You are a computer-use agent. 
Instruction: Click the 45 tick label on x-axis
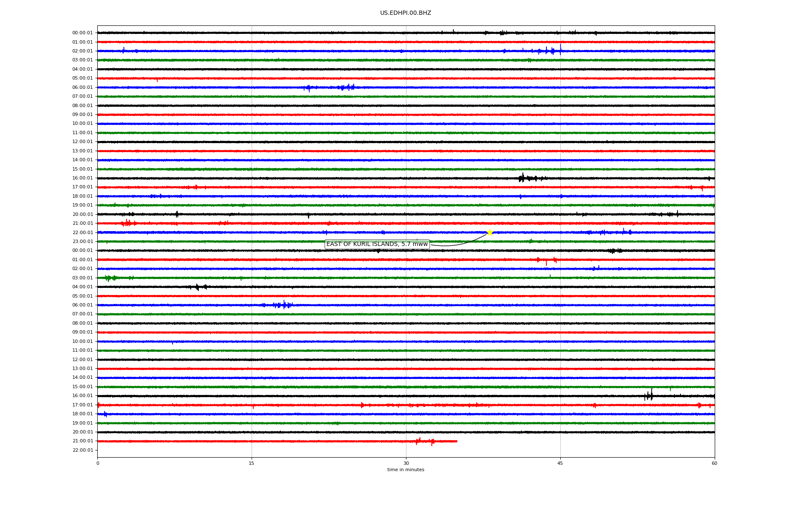pyautogui.click(x=560, y=463)
